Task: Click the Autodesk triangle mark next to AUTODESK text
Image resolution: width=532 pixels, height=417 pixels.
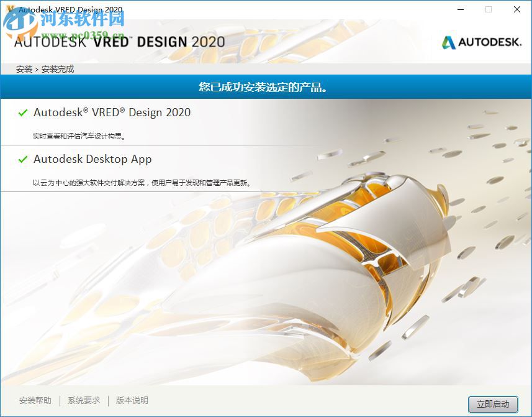Action: tap(448, 44)
